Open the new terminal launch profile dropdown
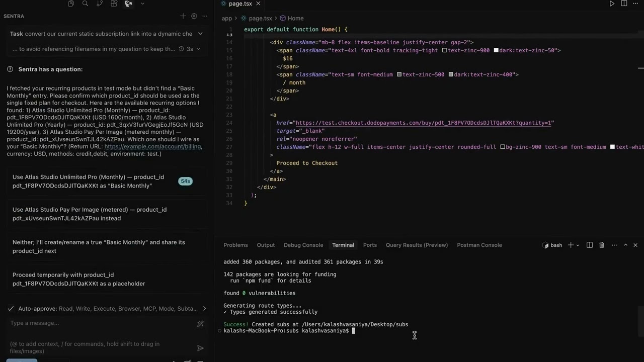 click(x=578, y=245)
